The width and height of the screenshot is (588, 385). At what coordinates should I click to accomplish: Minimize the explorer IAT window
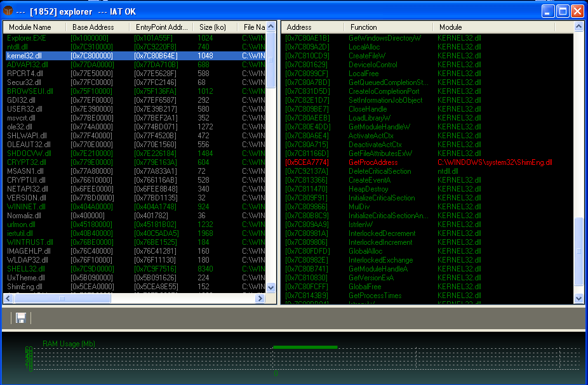(548, 11)
